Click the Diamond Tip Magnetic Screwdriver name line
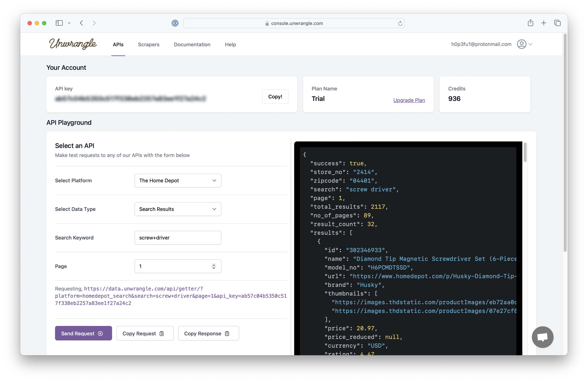 point(420,259)
